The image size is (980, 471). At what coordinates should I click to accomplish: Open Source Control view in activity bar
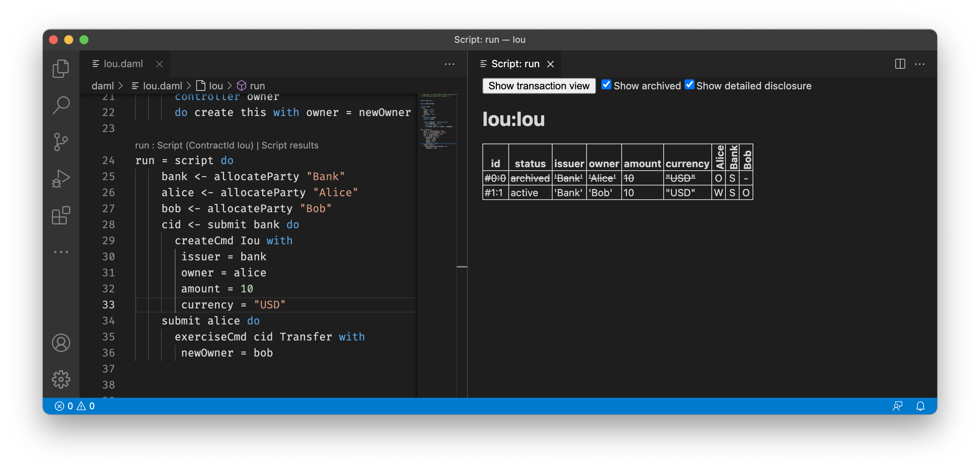pyautogui.click(x=61, y=142)
